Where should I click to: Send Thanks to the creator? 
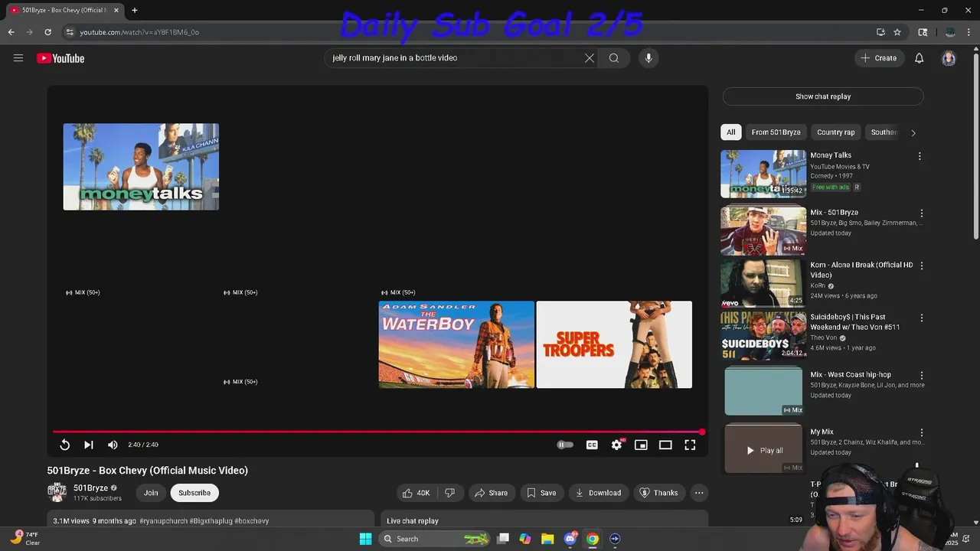(658, 493)
